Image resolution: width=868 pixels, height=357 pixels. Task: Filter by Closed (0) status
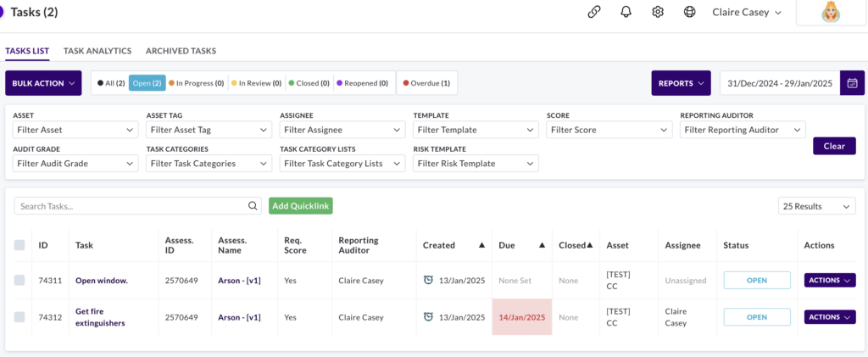pyautogui.click(x=309, y=83)
